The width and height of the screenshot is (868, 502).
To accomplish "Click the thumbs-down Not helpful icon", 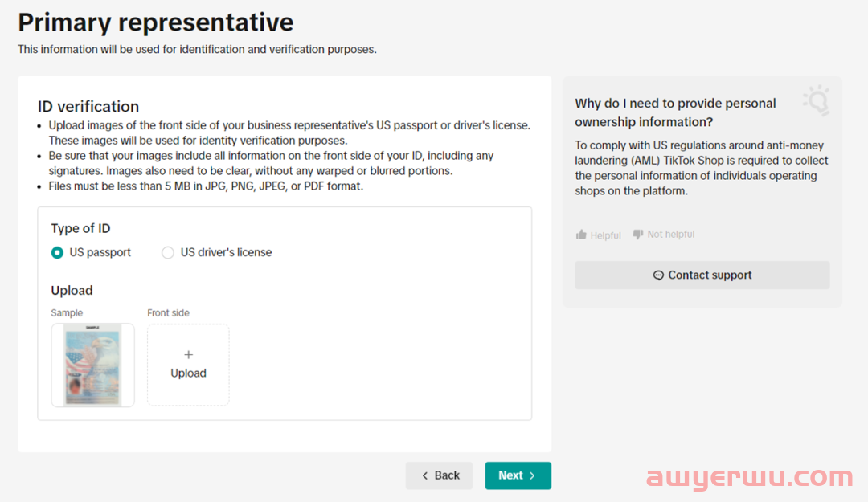I will pos(637,235).
